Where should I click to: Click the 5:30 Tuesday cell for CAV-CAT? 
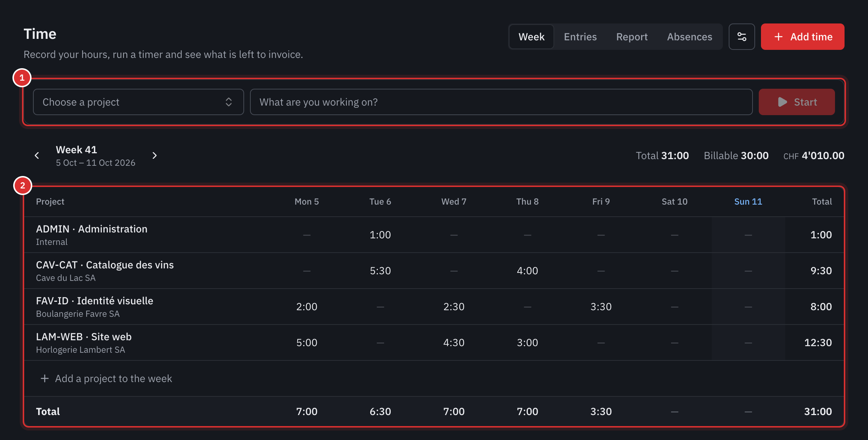pos(380,271)
